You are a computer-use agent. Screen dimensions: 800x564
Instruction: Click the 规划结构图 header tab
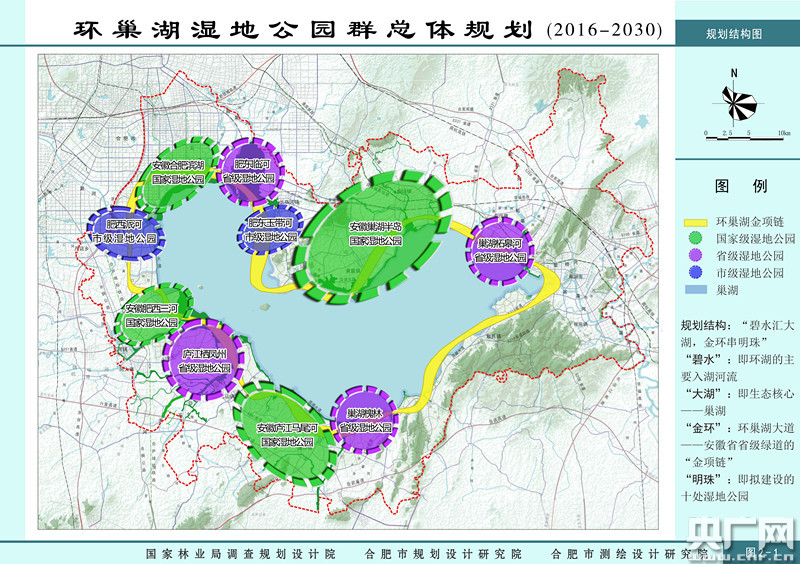point(735,32)
